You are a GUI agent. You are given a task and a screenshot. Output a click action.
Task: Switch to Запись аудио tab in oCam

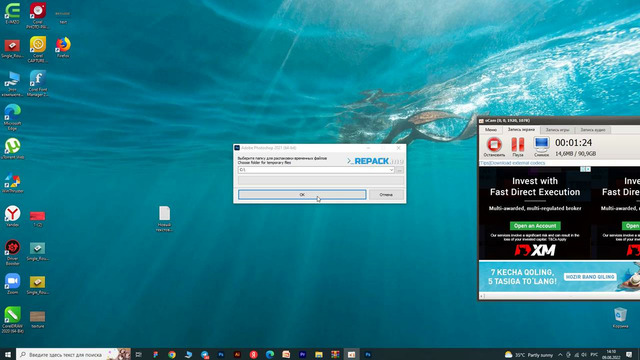pos(593,130)
